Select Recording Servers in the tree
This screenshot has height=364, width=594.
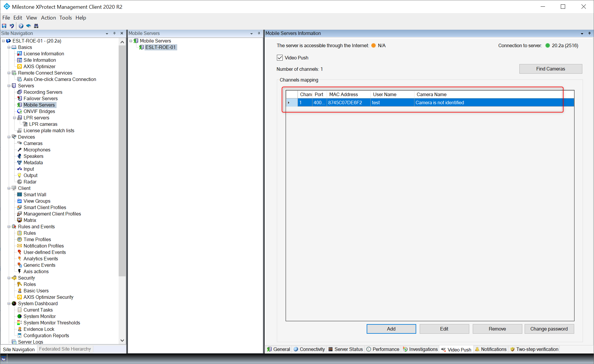(x=43, y=92)
